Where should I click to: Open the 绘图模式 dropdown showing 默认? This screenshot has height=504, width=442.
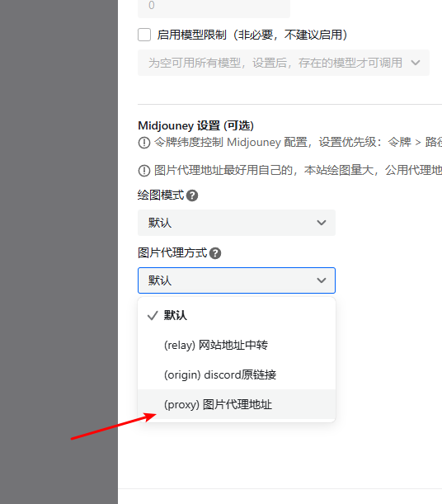[237, 223]
